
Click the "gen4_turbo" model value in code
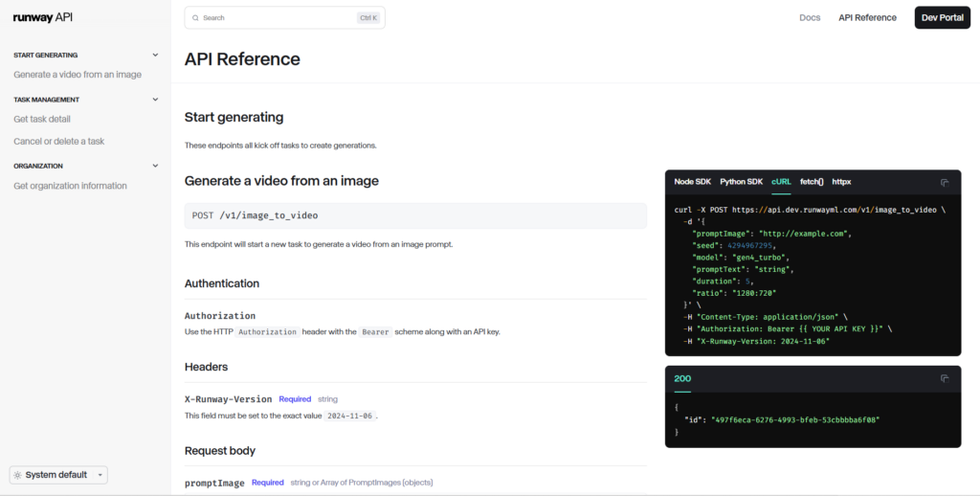pyautogui.click(x=761, y=258)
